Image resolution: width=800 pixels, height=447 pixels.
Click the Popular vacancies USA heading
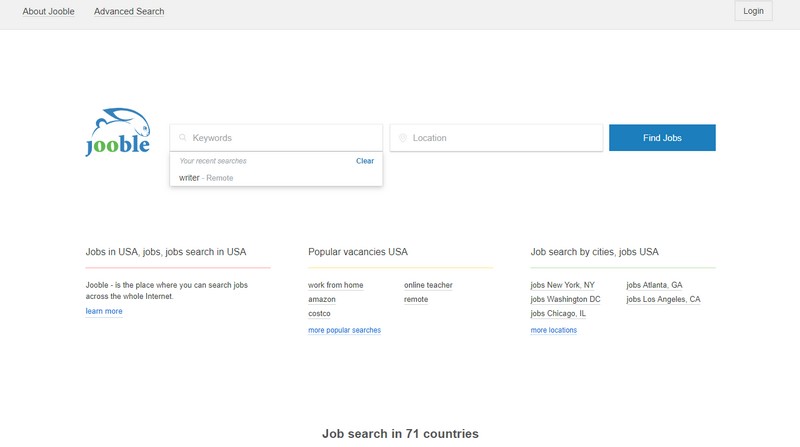tap(358, 252)
